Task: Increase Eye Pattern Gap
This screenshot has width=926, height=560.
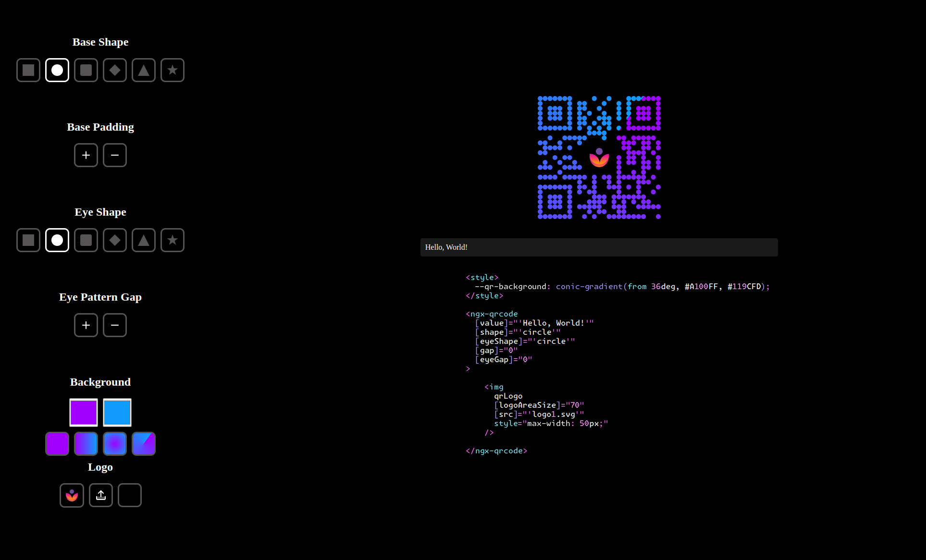Action: click(86, 325)
